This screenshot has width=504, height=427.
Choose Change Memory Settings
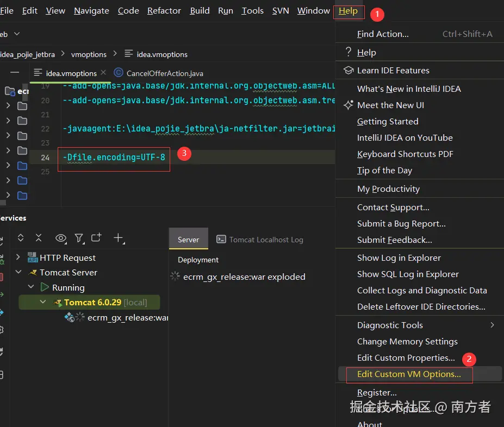click(x=420, y=341)
